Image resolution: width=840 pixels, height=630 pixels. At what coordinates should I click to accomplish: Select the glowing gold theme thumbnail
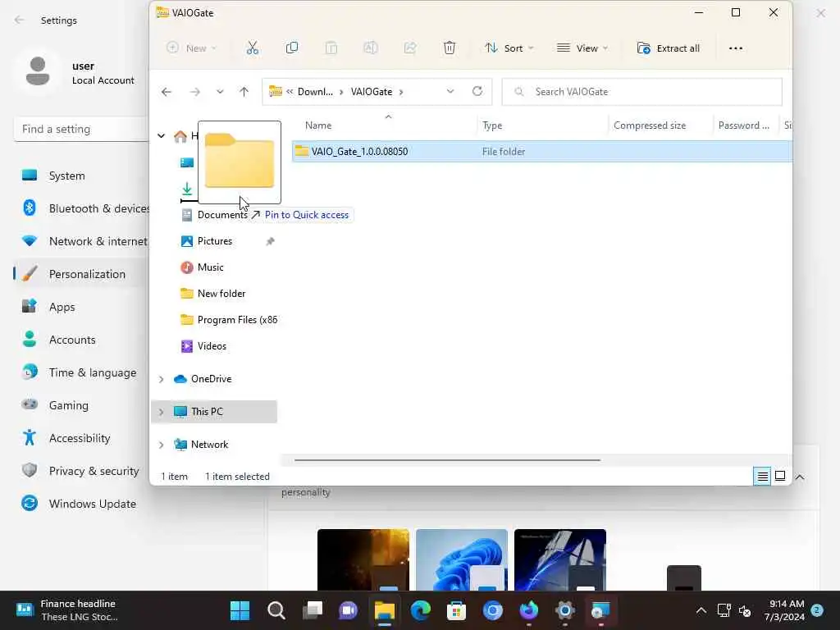click(363, 560)
